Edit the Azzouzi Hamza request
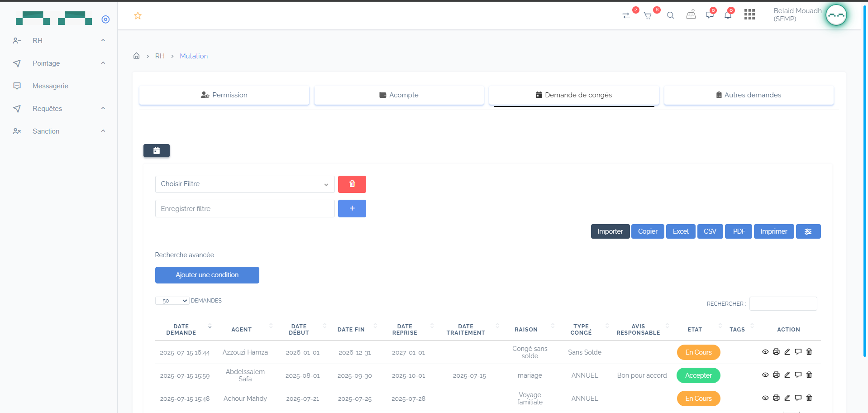868x413 pixels. click(x=787, y=352)
